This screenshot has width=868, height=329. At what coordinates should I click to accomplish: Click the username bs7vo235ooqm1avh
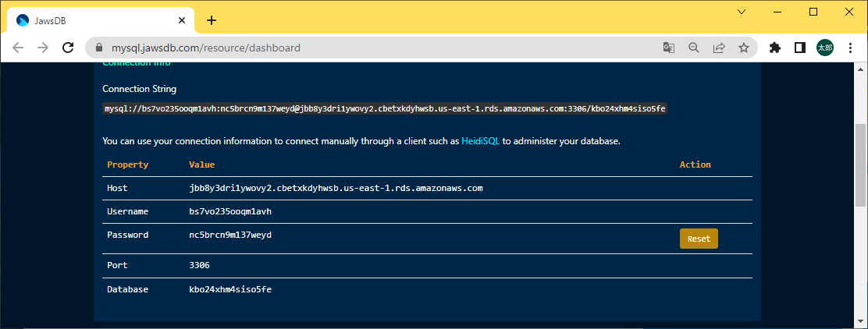coord(230,211)
